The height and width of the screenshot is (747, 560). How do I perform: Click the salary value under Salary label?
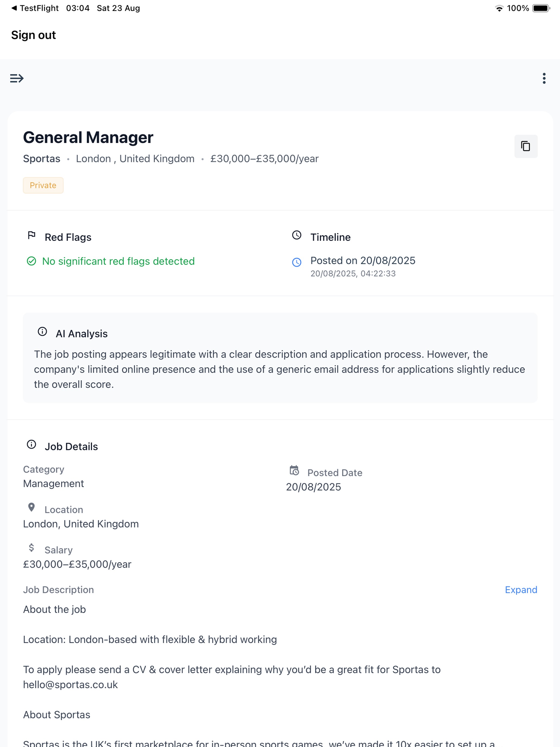(x=77, y=564)
